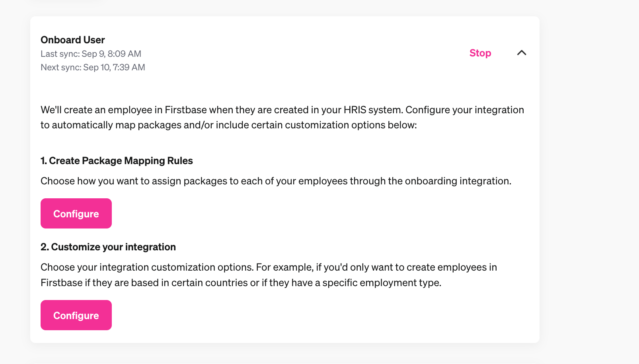
Task: Select the "Last sync: Sep 9" line
Action: coord(91,54)
